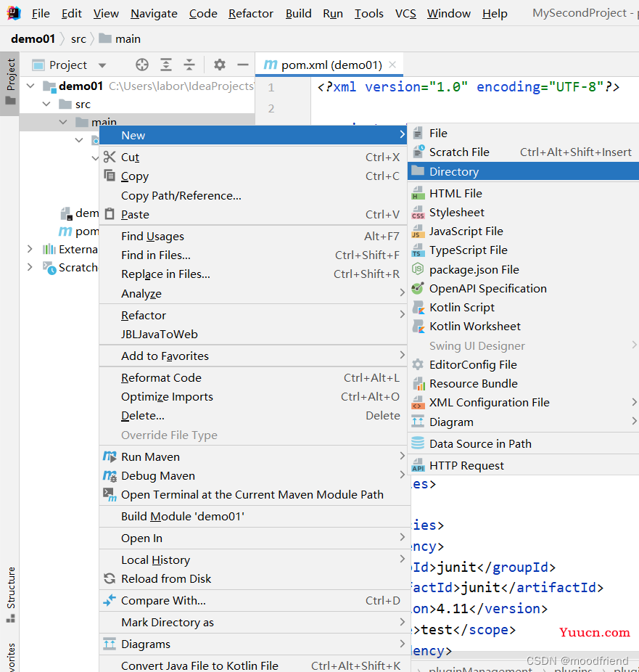The height and width of the screenshot is (672, 639).
Task: Select Scratch File in New submenu
Action: click(x=523, y=152)
